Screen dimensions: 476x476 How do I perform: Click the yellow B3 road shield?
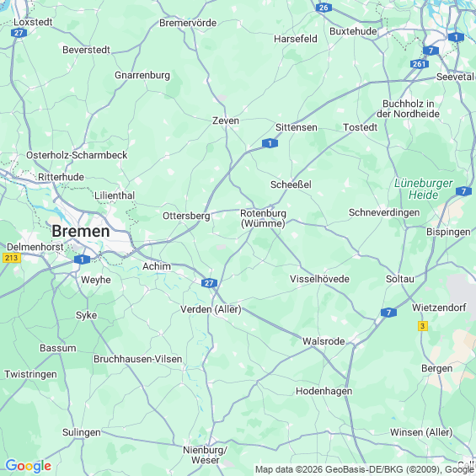(423, 326)
